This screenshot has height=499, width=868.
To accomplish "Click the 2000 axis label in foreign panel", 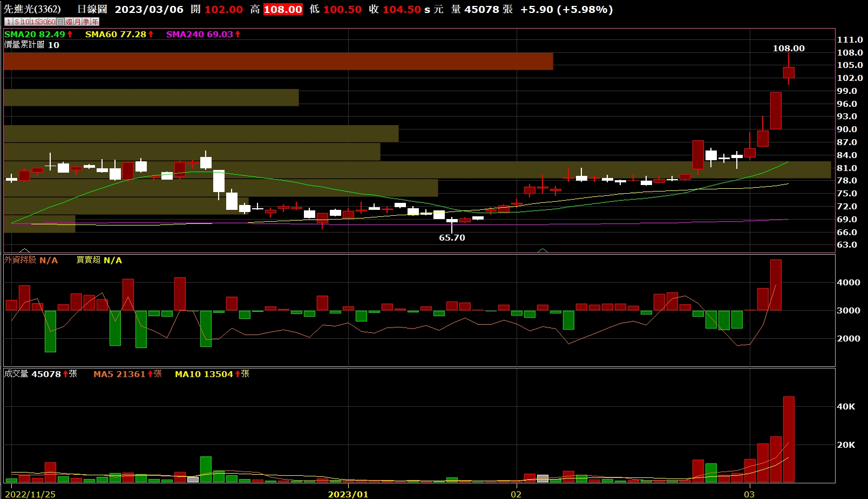I will (849, 338).
